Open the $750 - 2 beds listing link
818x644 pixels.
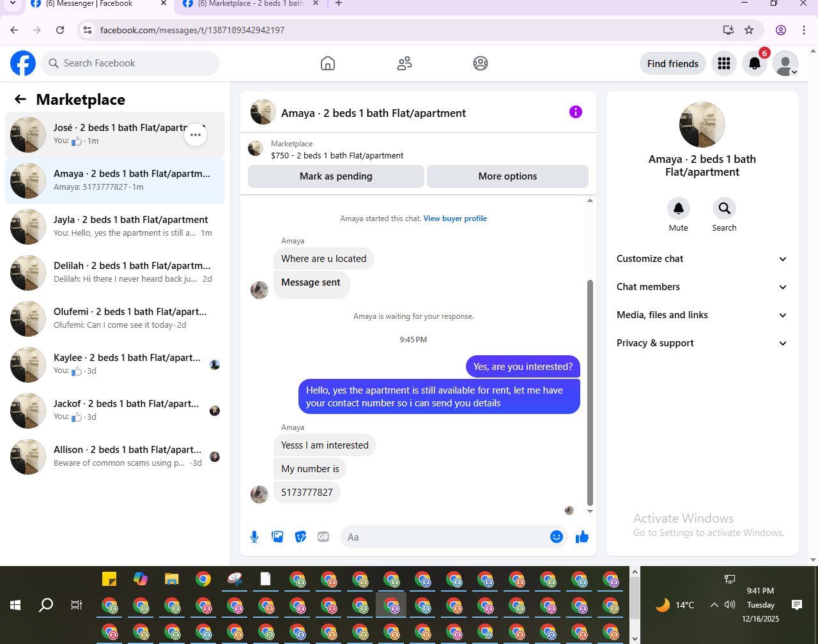(337, 155)
